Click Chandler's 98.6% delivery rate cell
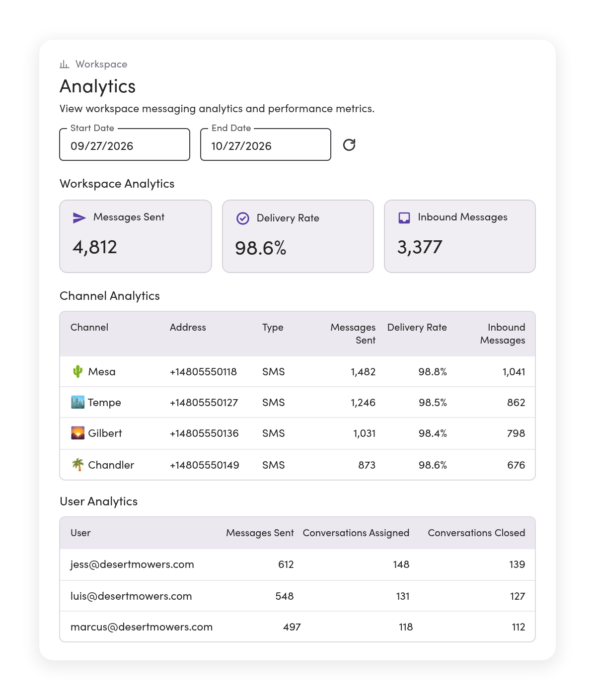The width and height of the screenshot is (596, 700). tap(433, 465)
